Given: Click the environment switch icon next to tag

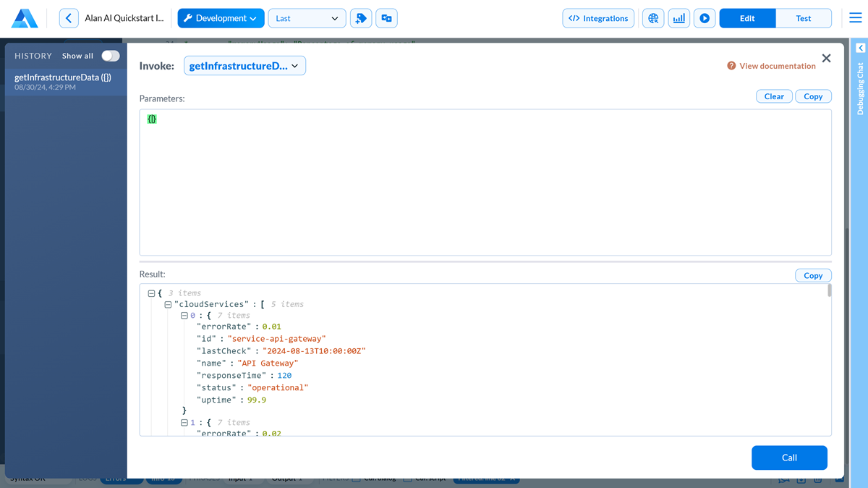Looking at the screenshot, I should coord(386,19).
